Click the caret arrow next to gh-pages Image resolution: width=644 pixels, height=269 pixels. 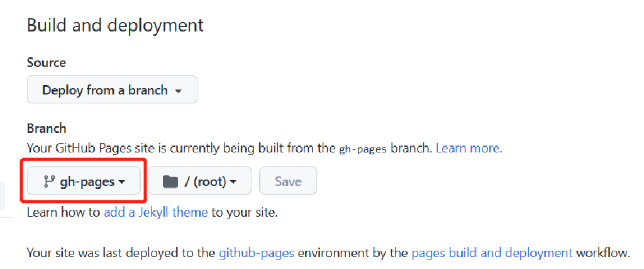point(121,182)
